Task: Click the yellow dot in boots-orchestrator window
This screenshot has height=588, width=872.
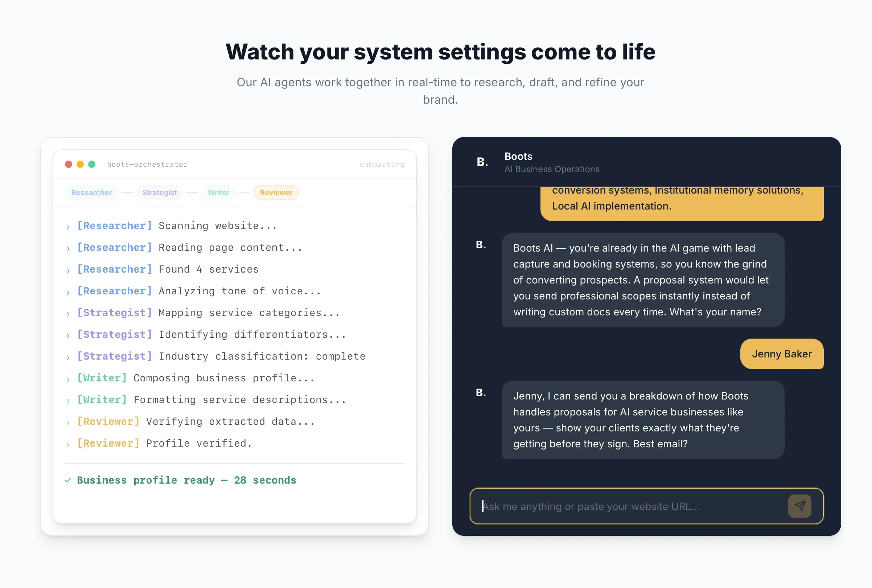Action: pos(80,164)
